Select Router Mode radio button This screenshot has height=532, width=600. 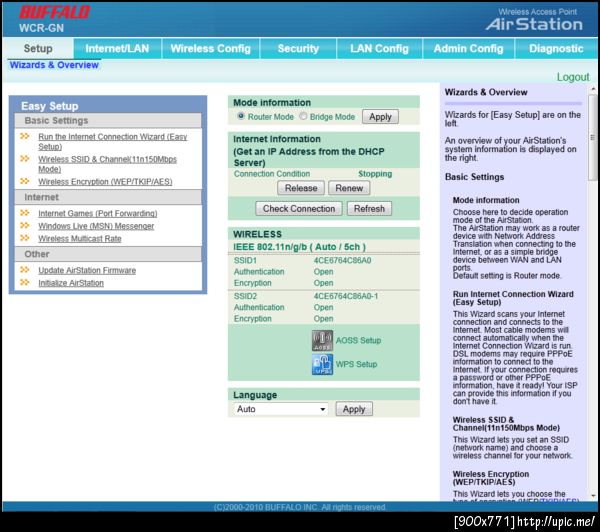click(x=241, y=116)
